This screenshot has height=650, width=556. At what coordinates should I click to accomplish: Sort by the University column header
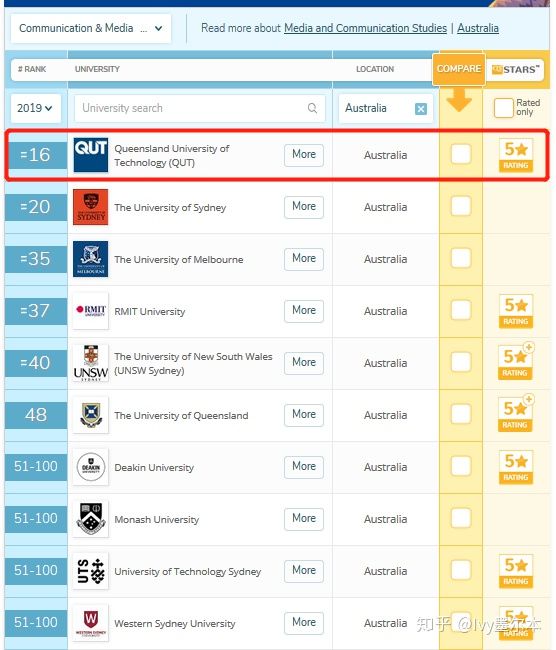coord(97,69)
